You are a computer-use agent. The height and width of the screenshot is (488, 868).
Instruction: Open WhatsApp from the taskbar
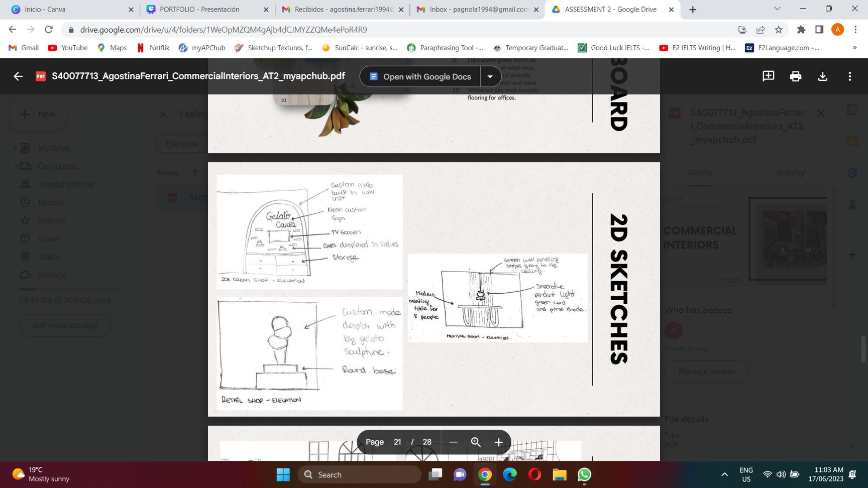click(584, 474)
